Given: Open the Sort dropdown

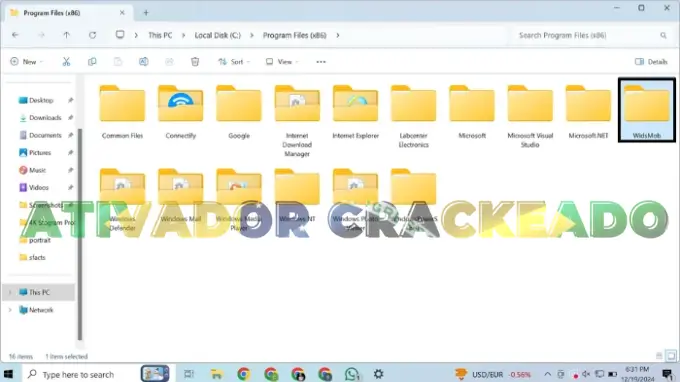Looking at the screenshot, I should pyautogui.click(x=234, y=62).
